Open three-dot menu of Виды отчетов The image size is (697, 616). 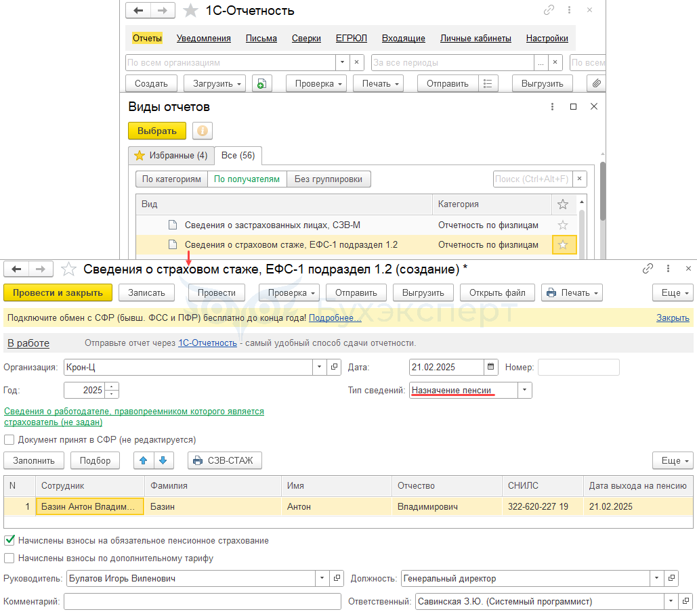pos(552,106)
